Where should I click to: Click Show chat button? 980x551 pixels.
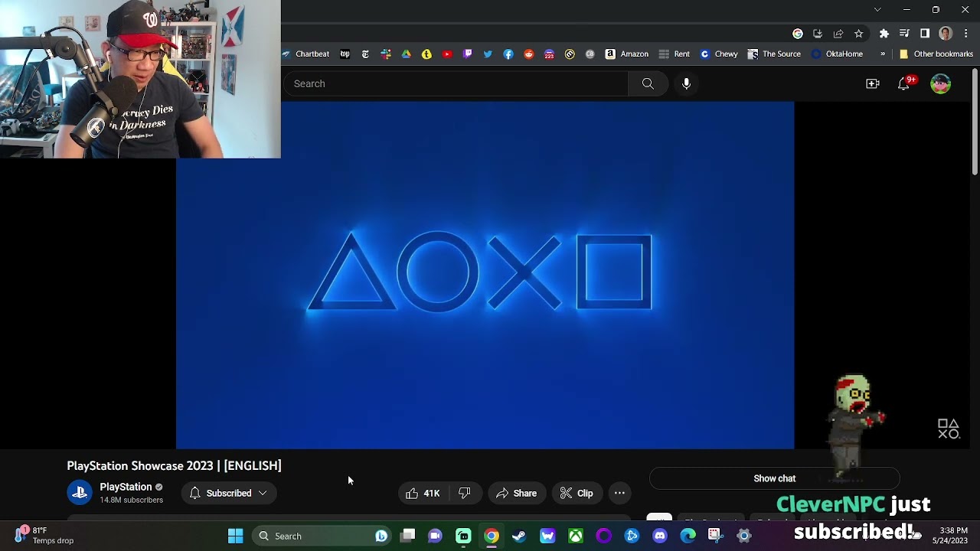(x=775, y=478)
